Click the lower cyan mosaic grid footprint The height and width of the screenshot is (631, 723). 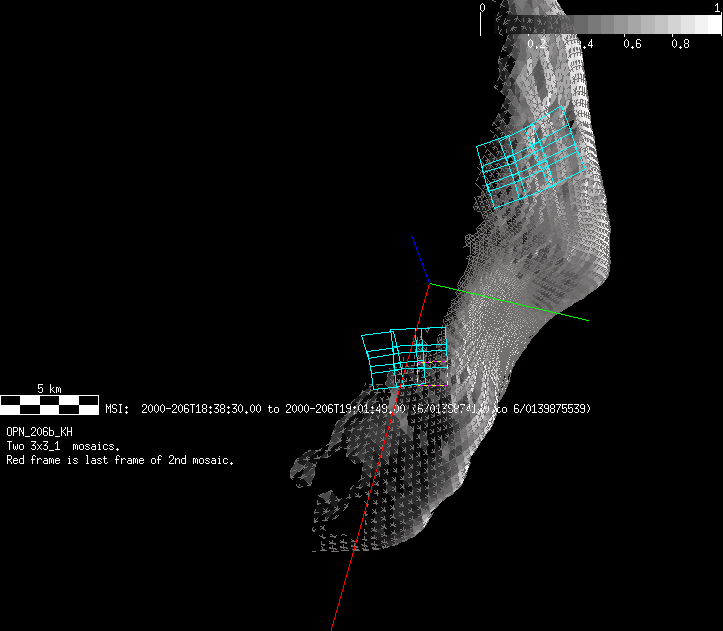(402, 357)
